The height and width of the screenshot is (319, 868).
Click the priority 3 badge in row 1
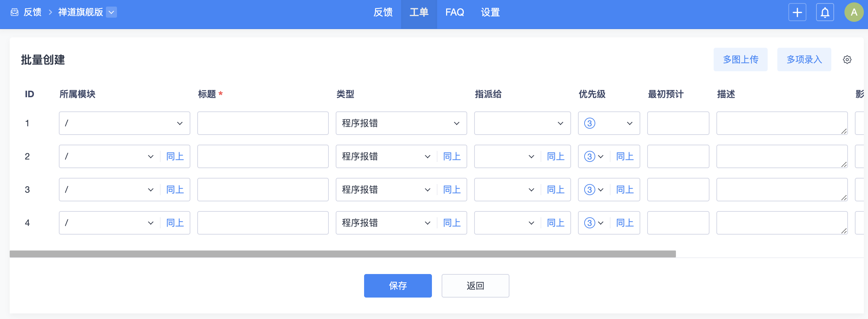(x=590, y=123)
